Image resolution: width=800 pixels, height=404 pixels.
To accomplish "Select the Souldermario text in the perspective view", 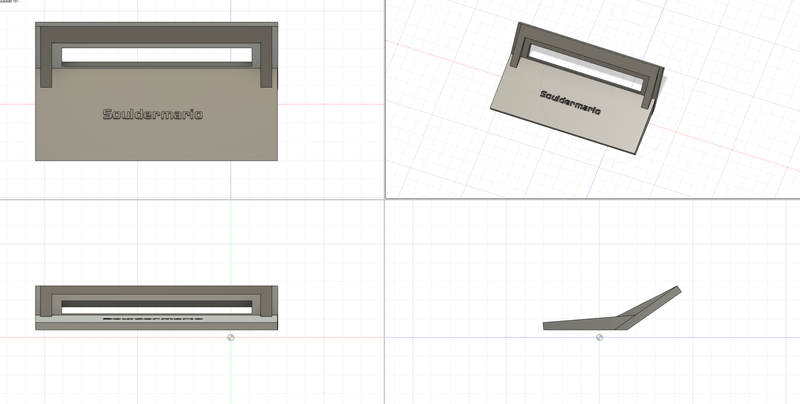I will pyautogui.click(x=571, y=102).
